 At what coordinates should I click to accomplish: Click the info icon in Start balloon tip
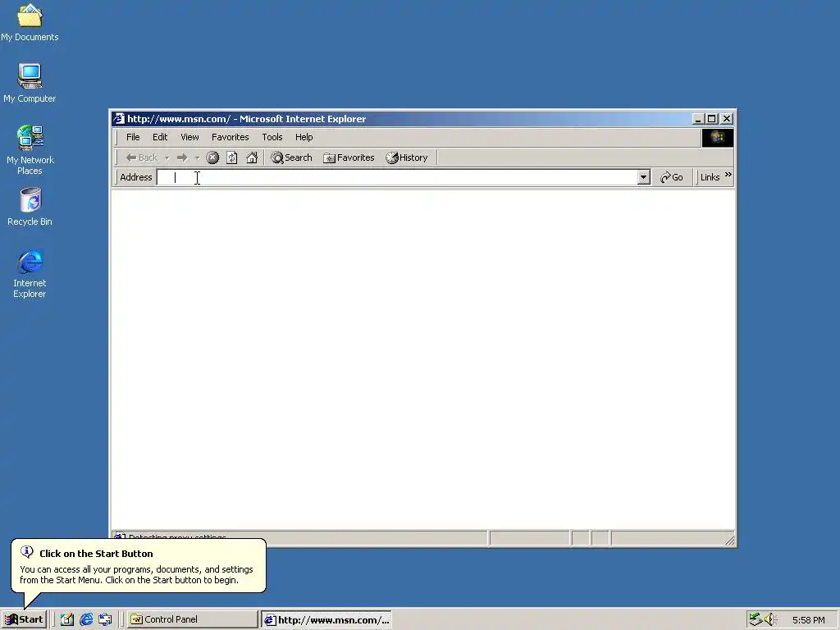pos(27,551)
